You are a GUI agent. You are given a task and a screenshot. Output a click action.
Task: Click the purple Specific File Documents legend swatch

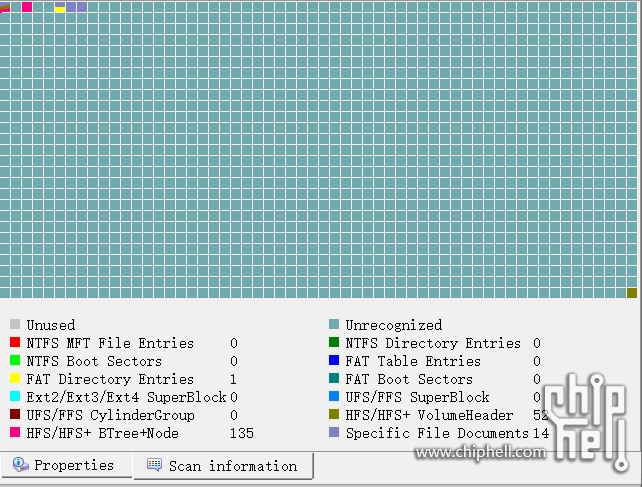[334, 433]
